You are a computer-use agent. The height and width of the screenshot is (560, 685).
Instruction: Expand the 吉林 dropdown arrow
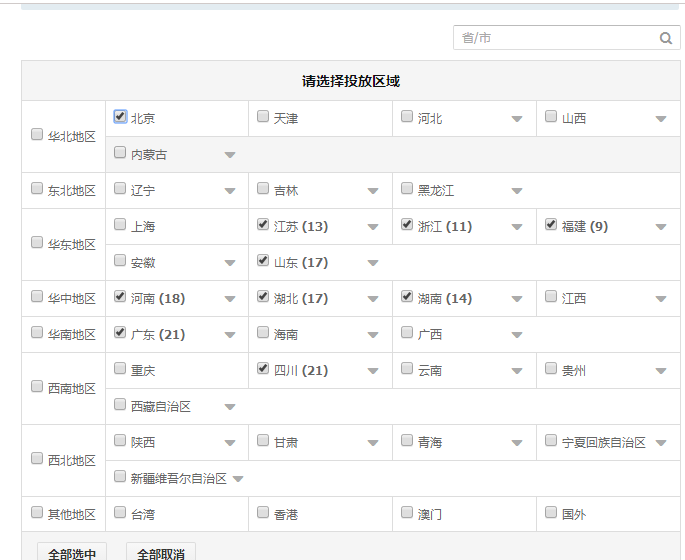coord(373,191)
